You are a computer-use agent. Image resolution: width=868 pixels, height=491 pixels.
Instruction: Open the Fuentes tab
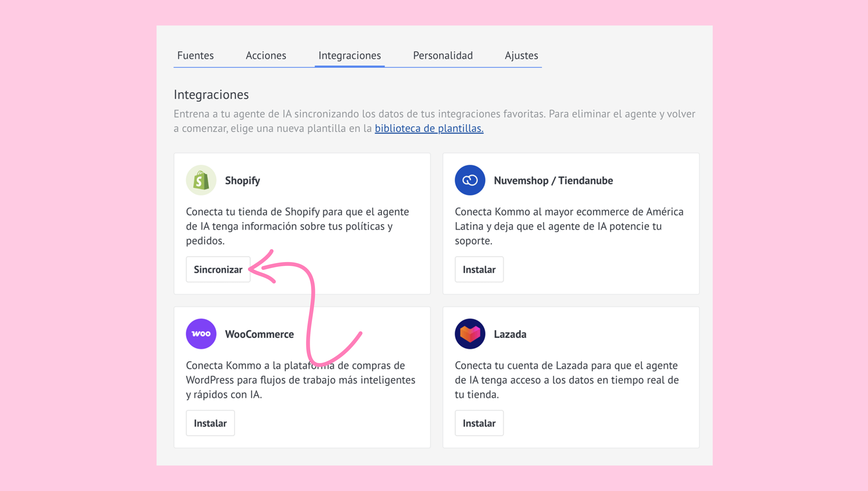coord(195,55)
